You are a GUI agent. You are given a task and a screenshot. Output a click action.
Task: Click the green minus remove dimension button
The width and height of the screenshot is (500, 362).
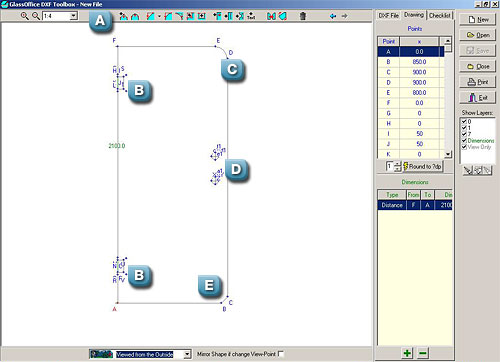point(423,353)
